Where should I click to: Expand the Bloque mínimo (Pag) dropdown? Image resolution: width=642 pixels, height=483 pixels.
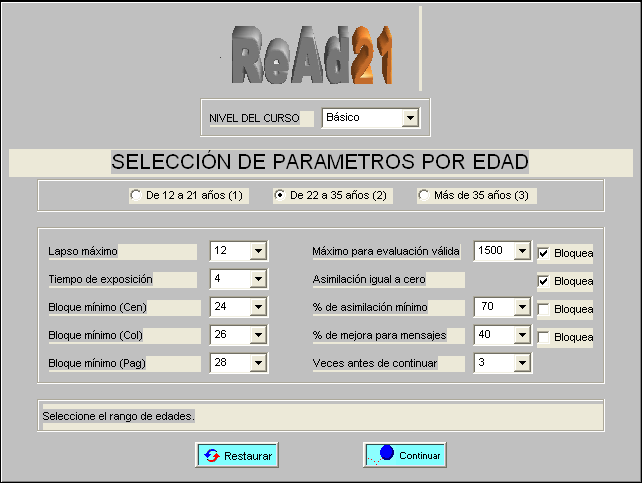pyautogui.click(x=258, y=363)
